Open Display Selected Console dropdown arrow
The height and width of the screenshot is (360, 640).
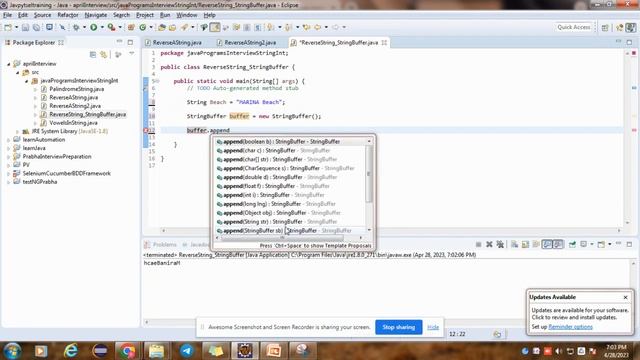point(592,244)
